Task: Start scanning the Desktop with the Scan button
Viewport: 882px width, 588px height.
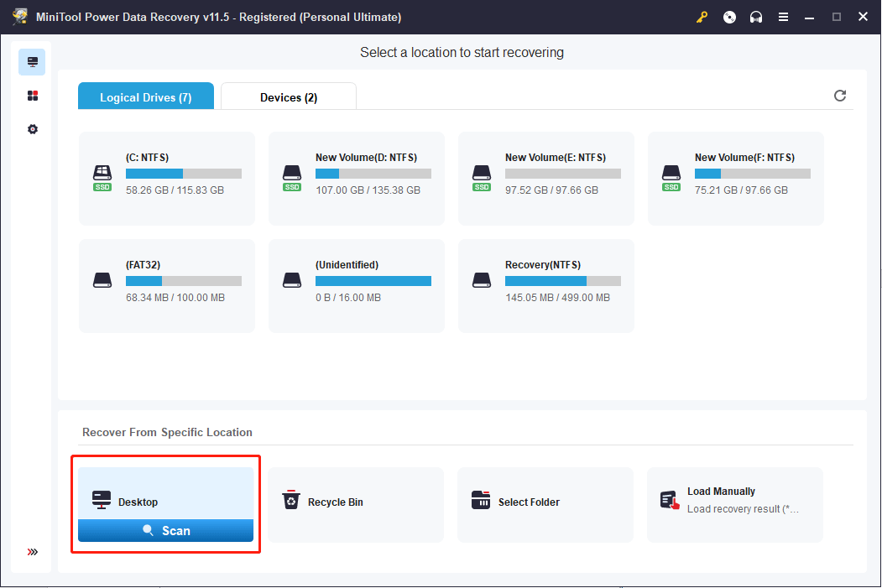Action: (x=165, y=530)
